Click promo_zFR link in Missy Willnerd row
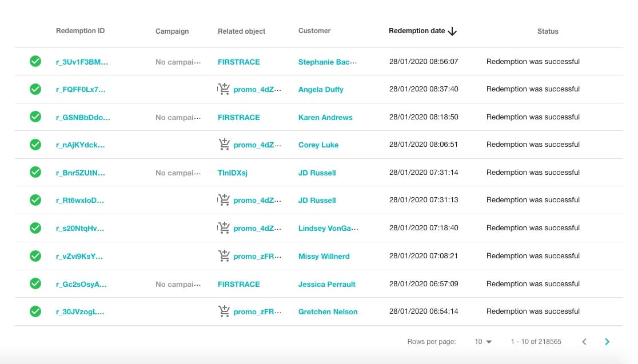Image resolution: width=638 pixels, height=364 pixels. (x=257, y=255)
